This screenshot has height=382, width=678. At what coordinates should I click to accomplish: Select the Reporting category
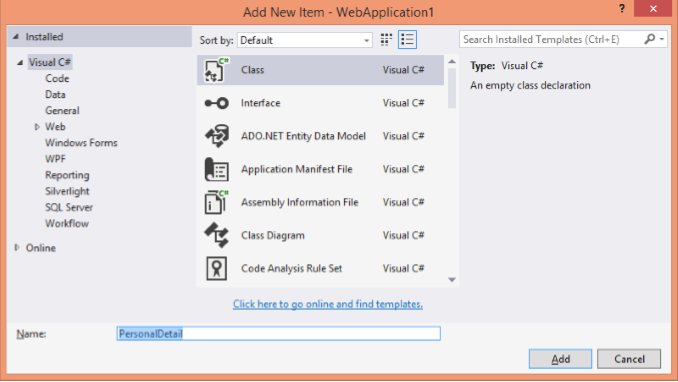(67, 175)
